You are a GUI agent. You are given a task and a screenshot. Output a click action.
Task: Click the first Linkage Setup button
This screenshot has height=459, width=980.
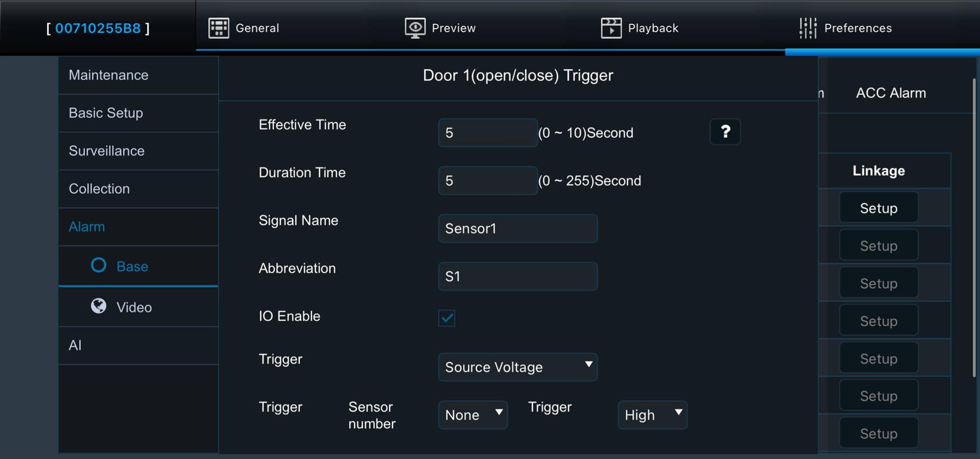point(878,208)
